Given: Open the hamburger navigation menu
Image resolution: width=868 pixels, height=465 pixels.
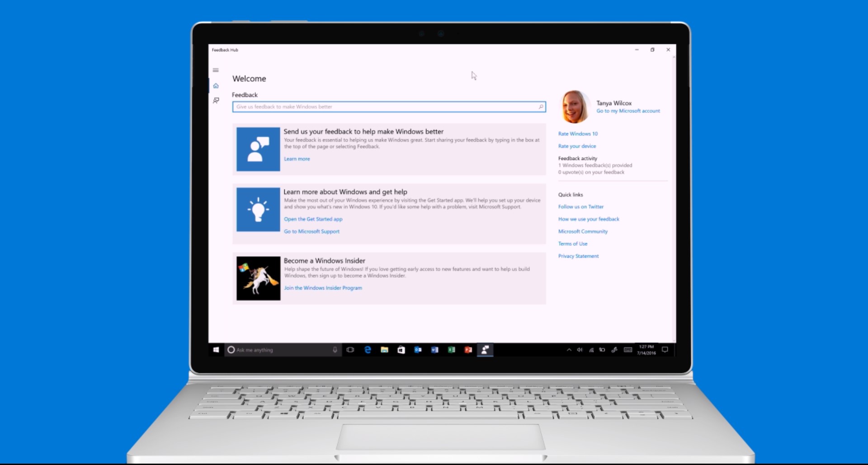Looking at the screenshot, I should coord(216,70).
